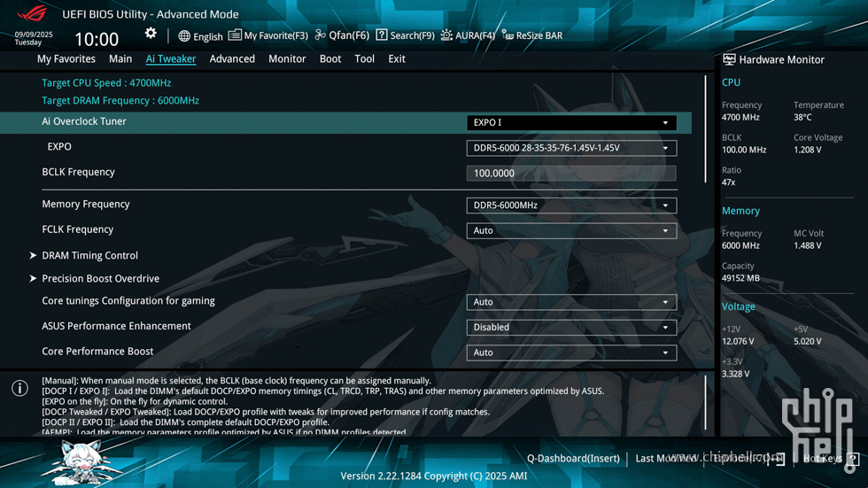
Task: Click the MC Volt 1.488 V value
Action: tap(808, 245)
